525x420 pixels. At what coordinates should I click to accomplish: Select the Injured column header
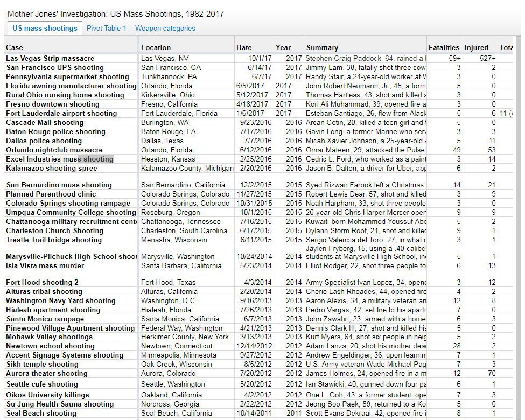(x=480, y=47)
